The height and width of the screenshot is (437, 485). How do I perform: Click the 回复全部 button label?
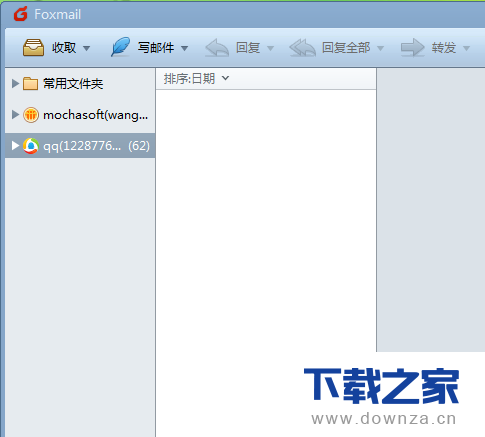click(346, 48)
